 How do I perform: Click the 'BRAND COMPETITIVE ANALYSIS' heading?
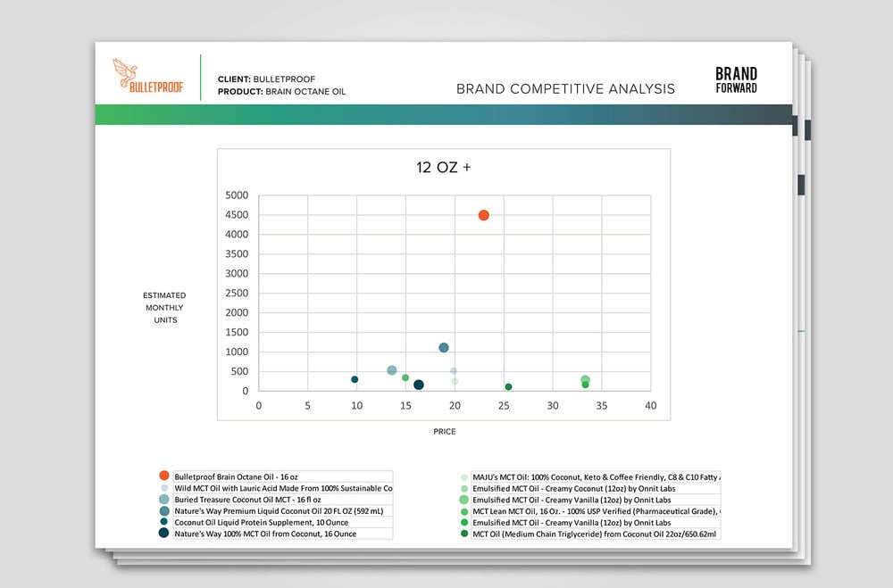coord(565,89)
